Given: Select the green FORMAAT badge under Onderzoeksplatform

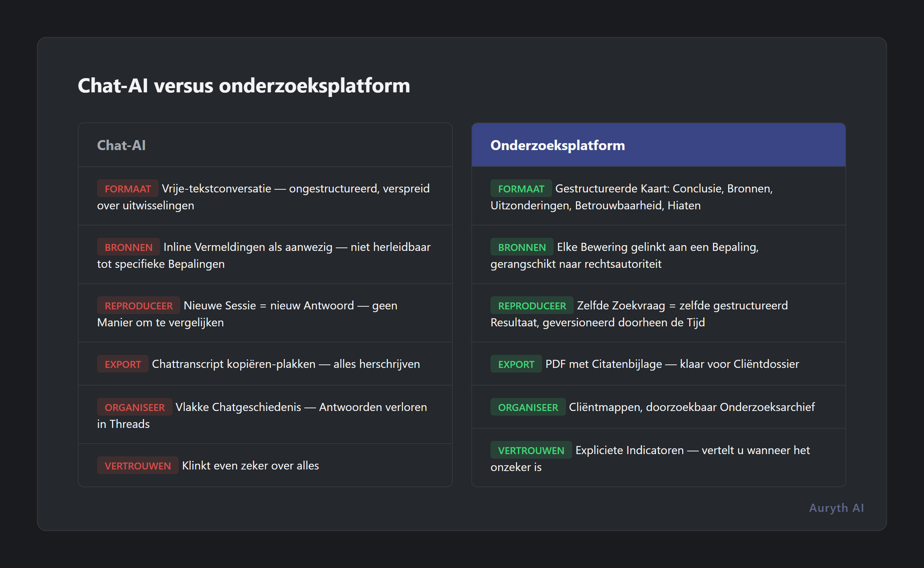Looking at the screenshot, I should 521,189.
